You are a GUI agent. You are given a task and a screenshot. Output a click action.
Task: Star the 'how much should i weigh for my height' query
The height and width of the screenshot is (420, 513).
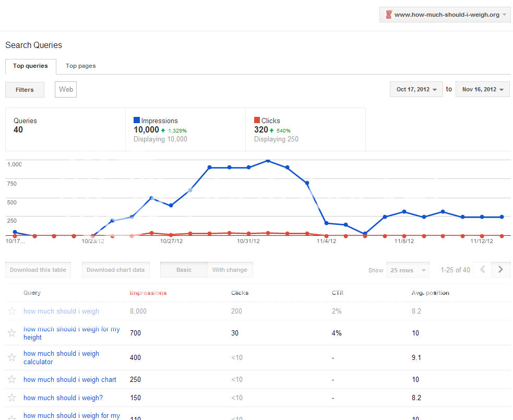[12, 333]
